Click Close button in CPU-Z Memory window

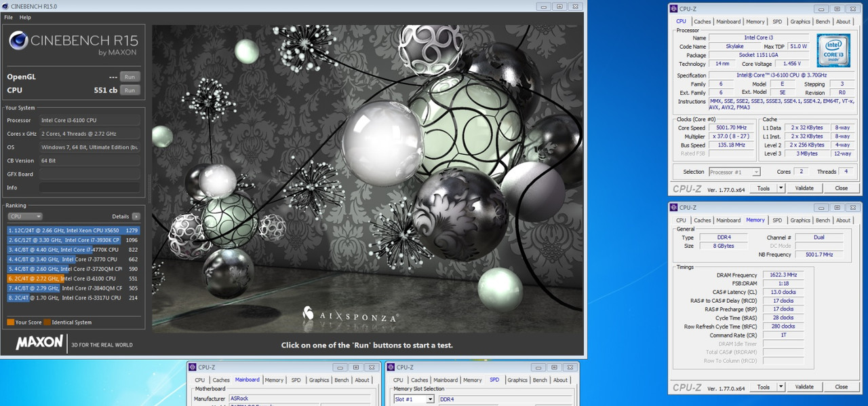(842, 387)
